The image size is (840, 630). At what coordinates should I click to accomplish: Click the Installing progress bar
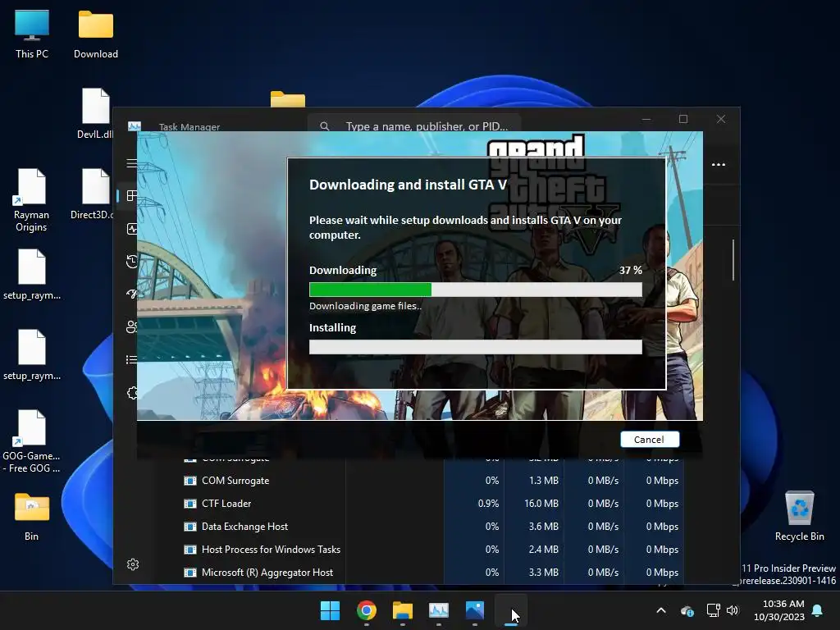click(475, 347)
